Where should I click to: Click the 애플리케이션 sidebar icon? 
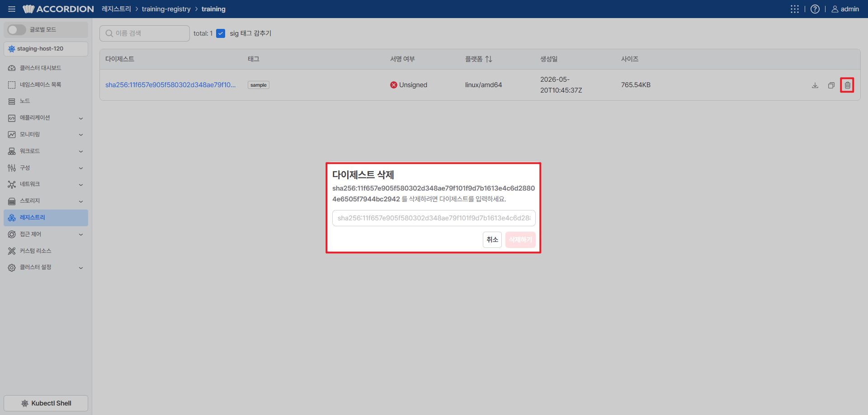[12, 118]
